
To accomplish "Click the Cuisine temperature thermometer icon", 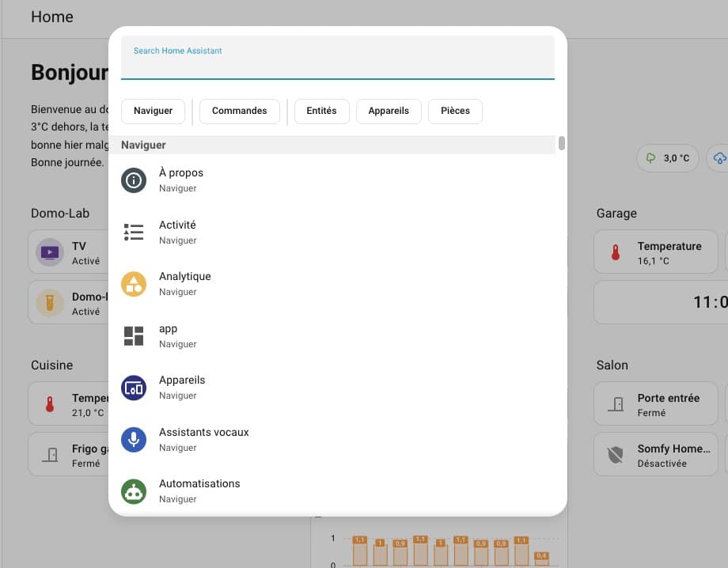I will 49,405.
